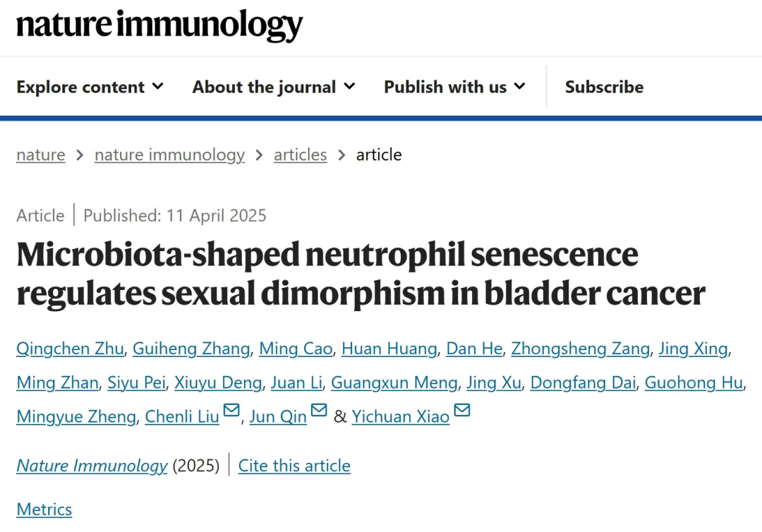
Task: Click the italic Nature Immunology journal link
Action: [92, 466]
